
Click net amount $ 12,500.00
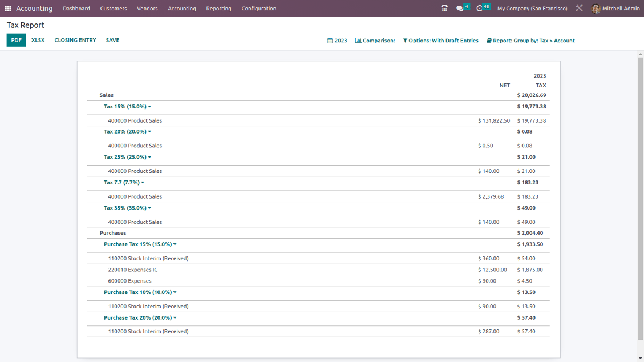(492, 270)
